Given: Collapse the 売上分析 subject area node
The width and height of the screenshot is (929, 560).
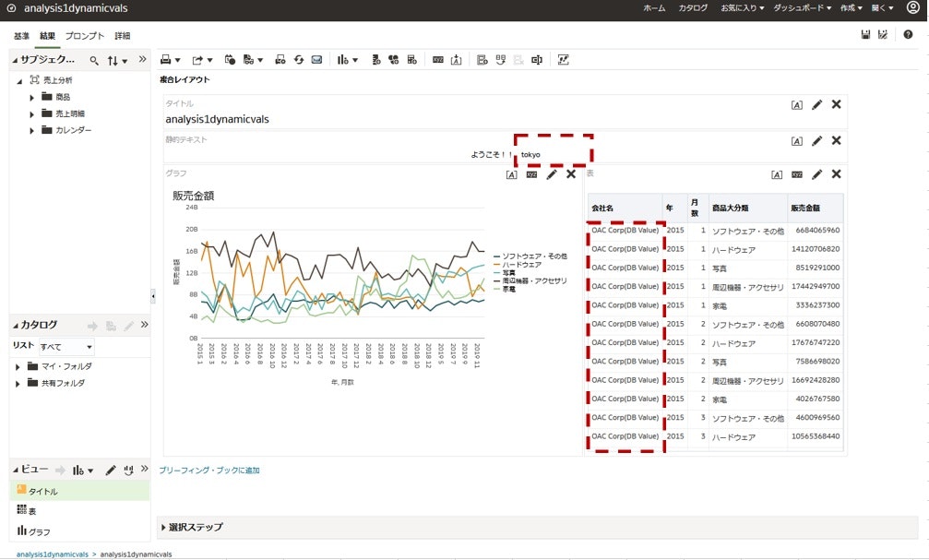Looking at the screenshot, I should [19, 81].
